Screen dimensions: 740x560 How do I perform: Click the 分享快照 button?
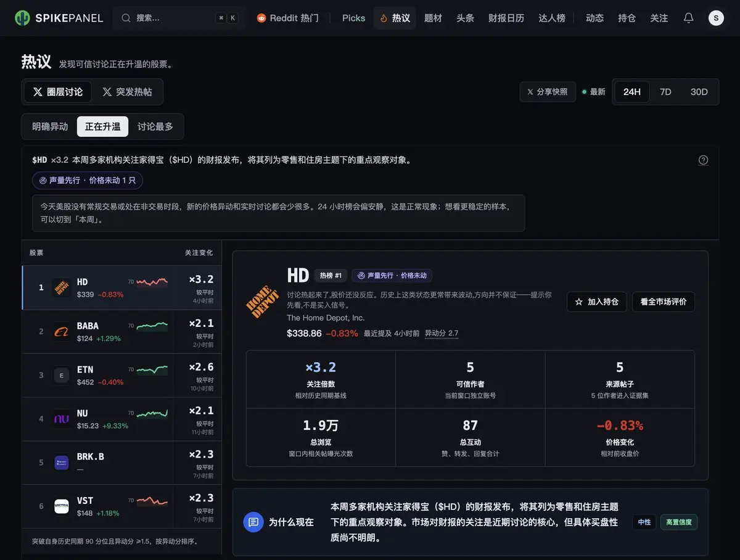[x=548, y=92]
